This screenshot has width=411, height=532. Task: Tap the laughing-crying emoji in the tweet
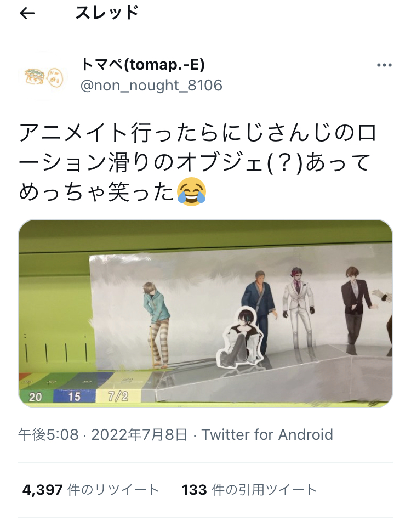pos(191,192)
